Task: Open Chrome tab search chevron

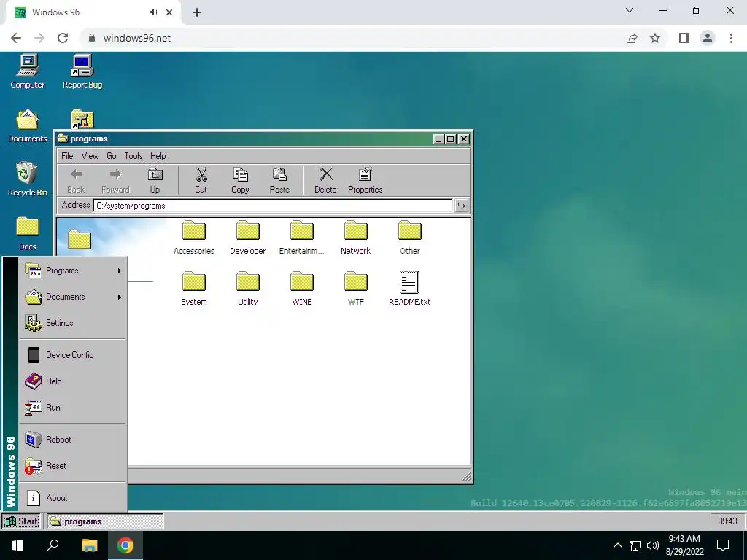Action: pos(630,10)
